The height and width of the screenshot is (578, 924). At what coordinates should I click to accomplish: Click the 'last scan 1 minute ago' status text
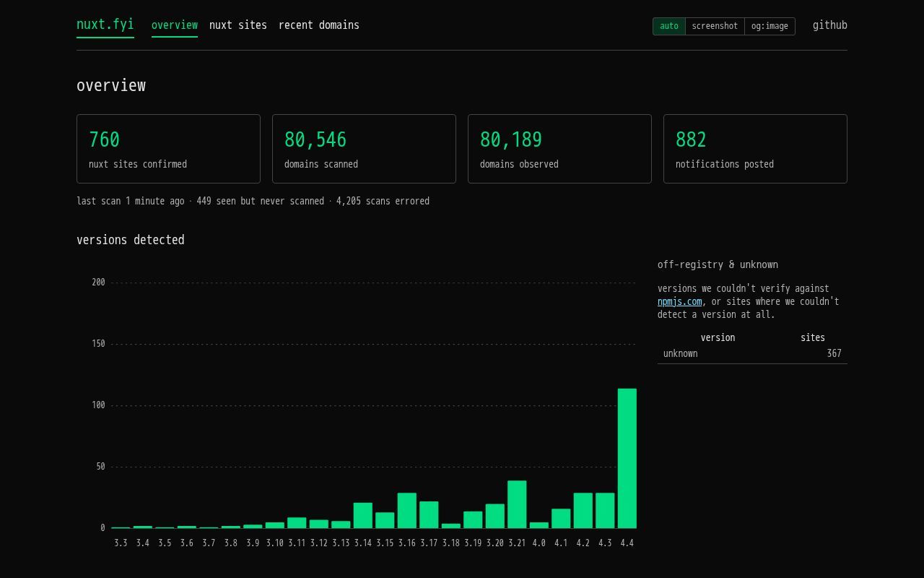pyautogui.click(x=131, y=201)
